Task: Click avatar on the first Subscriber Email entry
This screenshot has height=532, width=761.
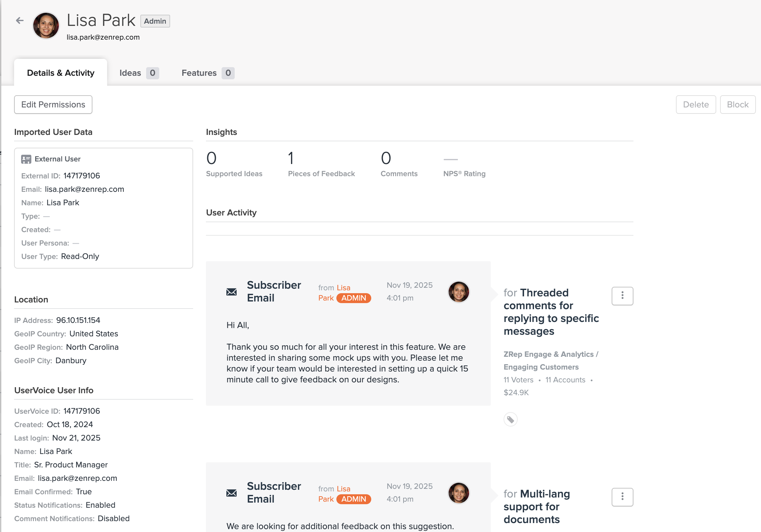Action: (459, 292)
